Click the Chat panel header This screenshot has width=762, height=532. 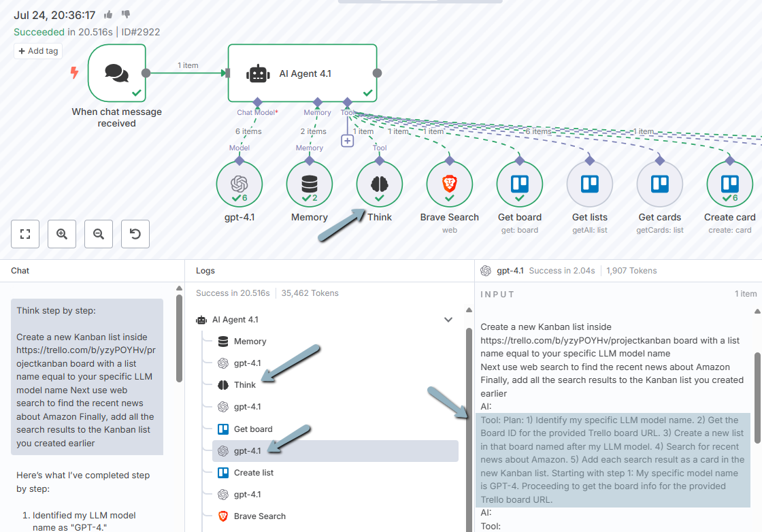(x=20, y=271)
